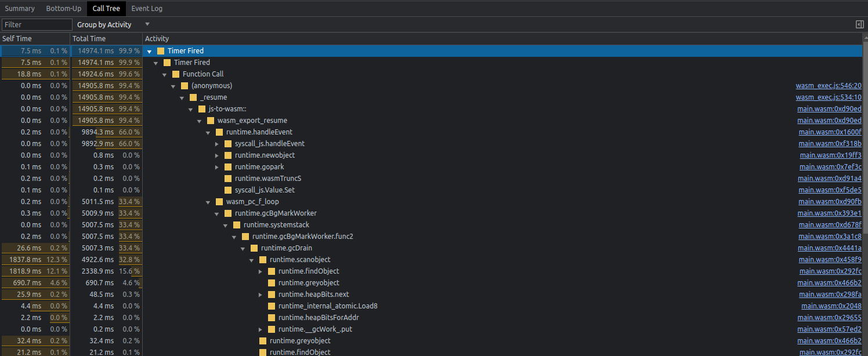Collapse the top Timer Fired entry
Screen dimensions: 868x356
[149, 50]
